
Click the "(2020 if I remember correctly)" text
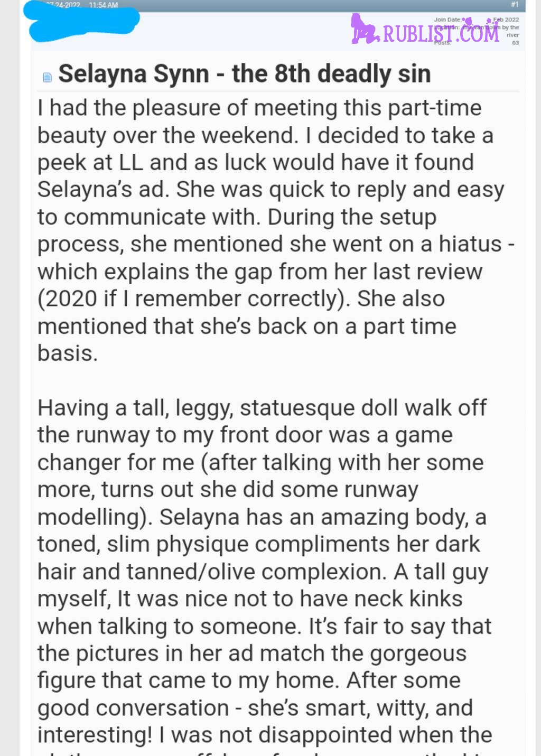pos(194,298)
